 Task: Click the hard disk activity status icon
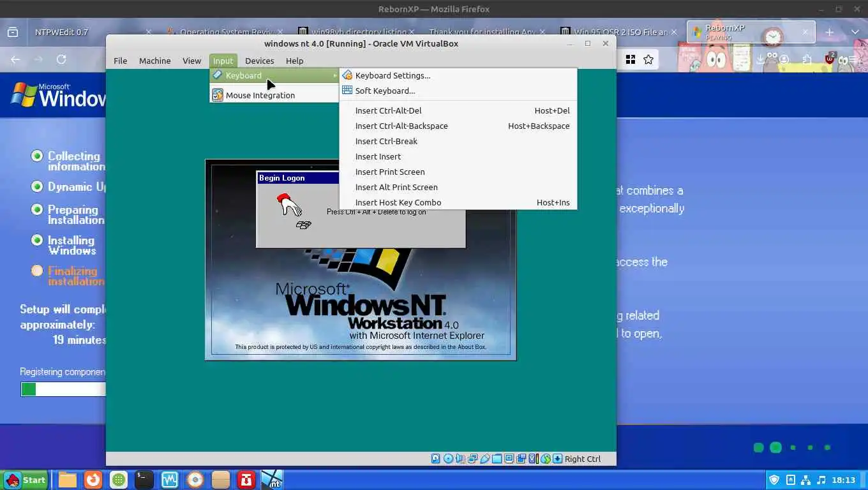436,458
